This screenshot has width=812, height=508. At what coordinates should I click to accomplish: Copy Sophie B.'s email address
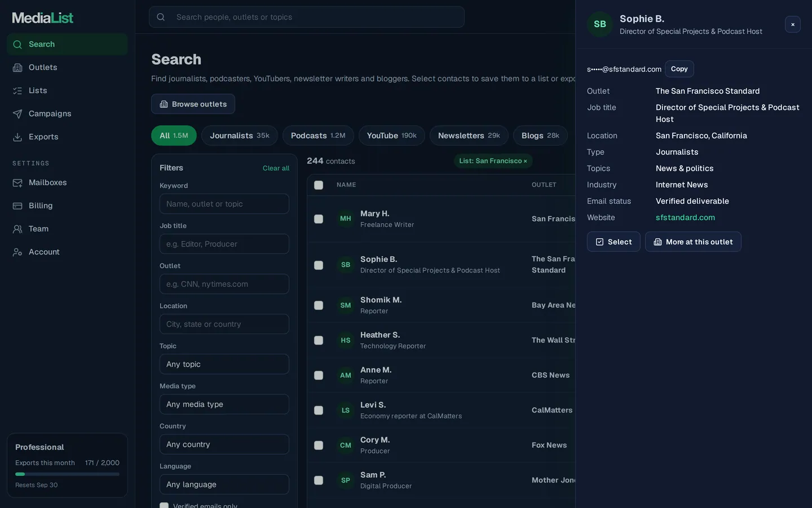click(x=679, y=69)
